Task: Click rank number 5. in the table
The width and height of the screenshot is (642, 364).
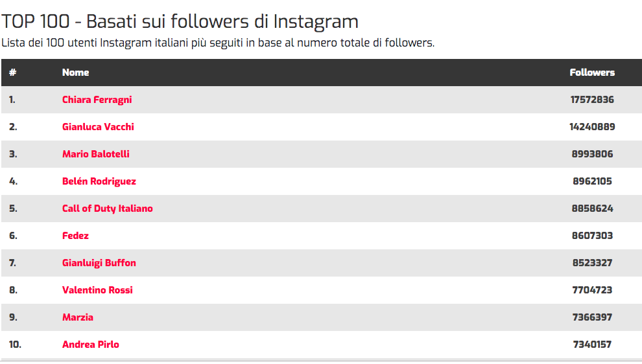Action: coord(13,209)
